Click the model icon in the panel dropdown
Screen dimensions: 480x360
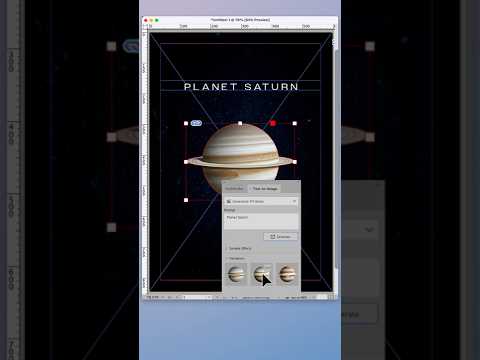[229, 202]
